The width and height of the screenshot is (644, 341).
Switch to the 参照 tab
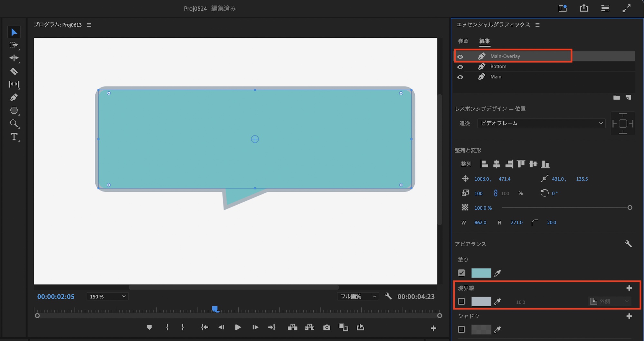(x=463, y=41)
